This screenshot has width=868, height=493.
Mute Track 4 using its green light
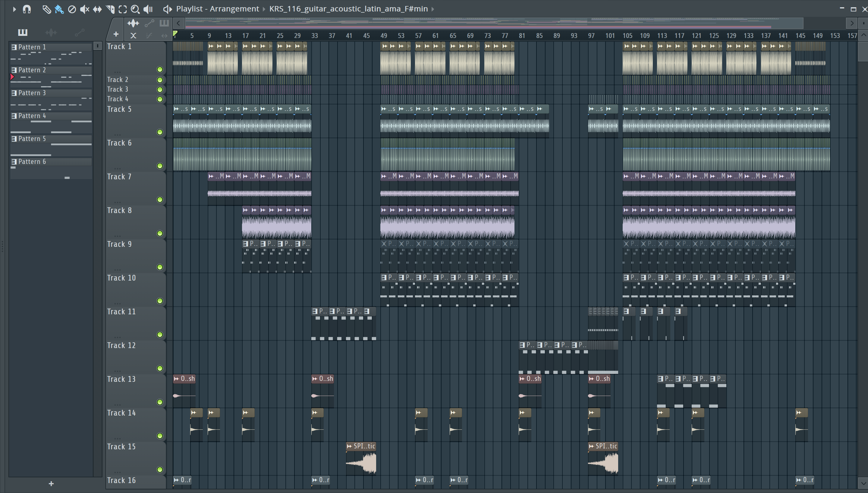click(x=160, y=99)
